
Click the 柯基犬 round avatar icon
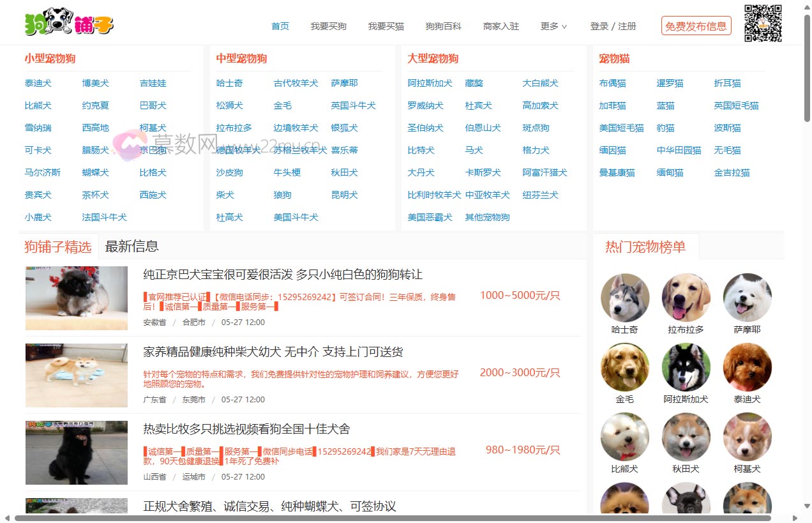coord(747,437)
